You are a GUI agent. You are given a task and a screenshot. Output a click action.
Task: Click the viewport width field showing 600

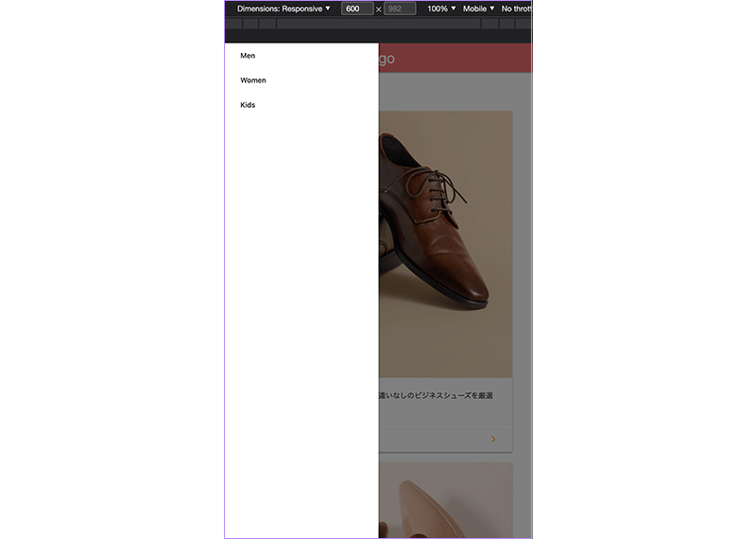356,9
